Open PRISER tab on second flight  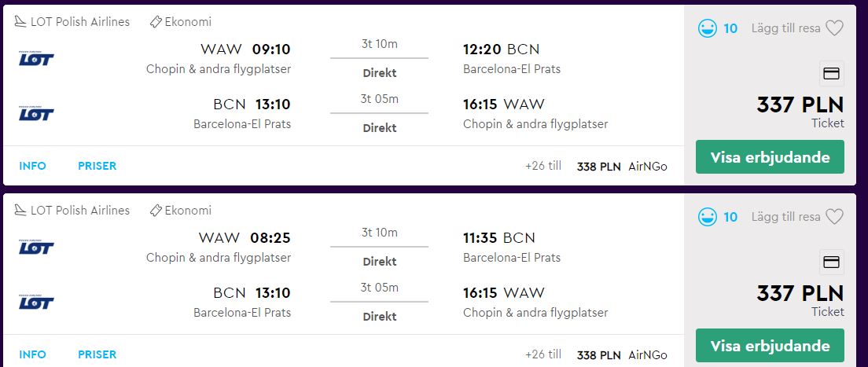click(97, 355)
